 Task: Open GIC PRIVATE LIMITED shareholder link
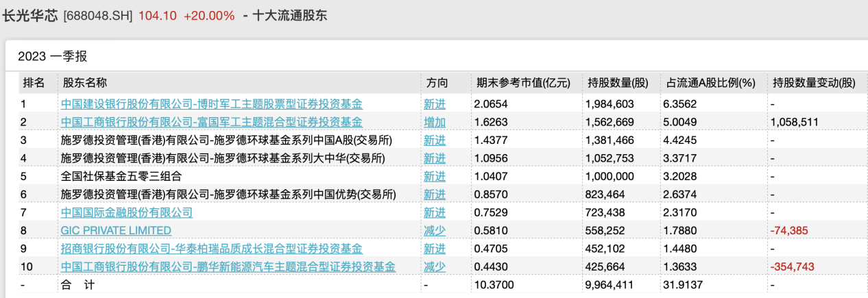(116, 230)
